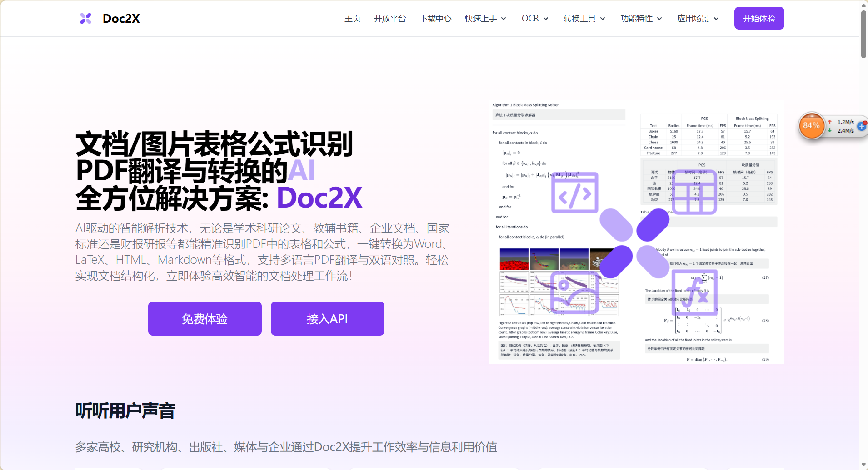Click the download speed 2.4M/s reading
This screenshot has width=868, height=470.
[x=845, y=130]
